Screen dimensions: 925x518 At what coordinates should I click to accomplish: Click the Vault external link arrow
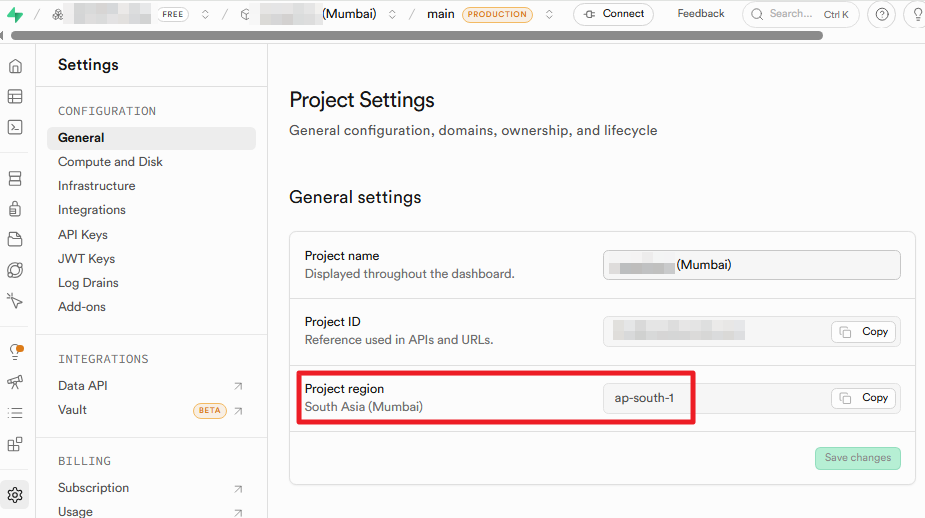click(x=238, y=411)
